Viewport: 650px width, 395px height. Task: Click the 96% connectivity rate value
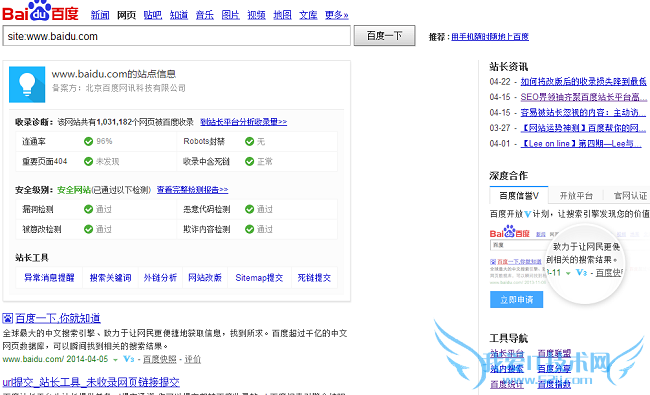[x=104, y=141]
